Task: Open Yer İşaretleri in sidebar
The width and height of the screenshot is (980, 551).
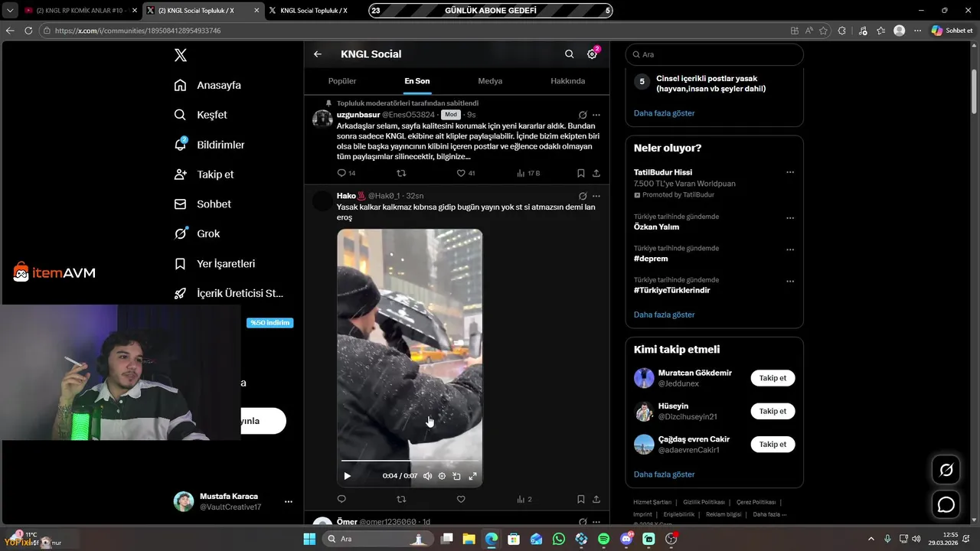Action: click(215, 264)
